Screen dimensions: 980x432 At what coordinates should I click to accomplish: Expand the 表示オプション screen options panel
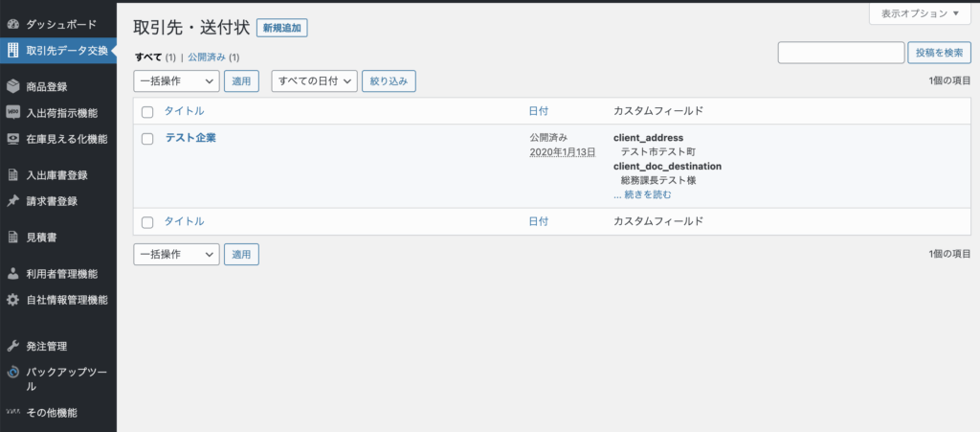pyautogui.click(x=920, y=13)
